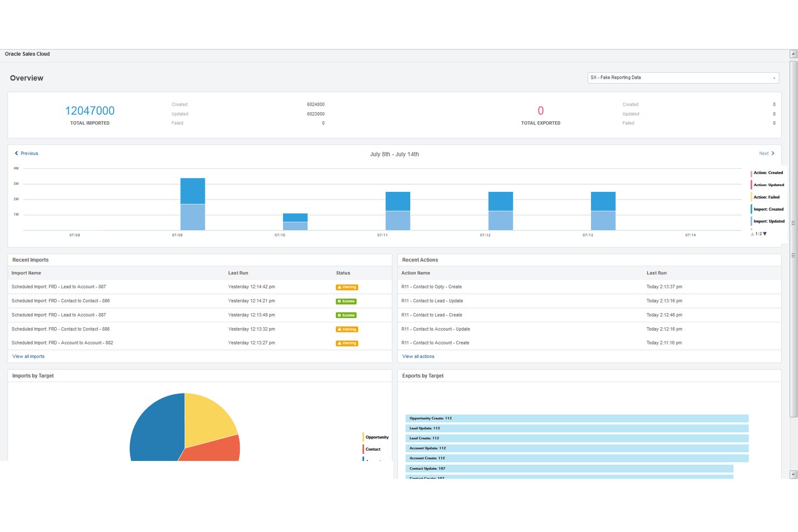798x532 pixels.
Task: Click the light blue bar segment for 07/12
Action: coord(500,221)
